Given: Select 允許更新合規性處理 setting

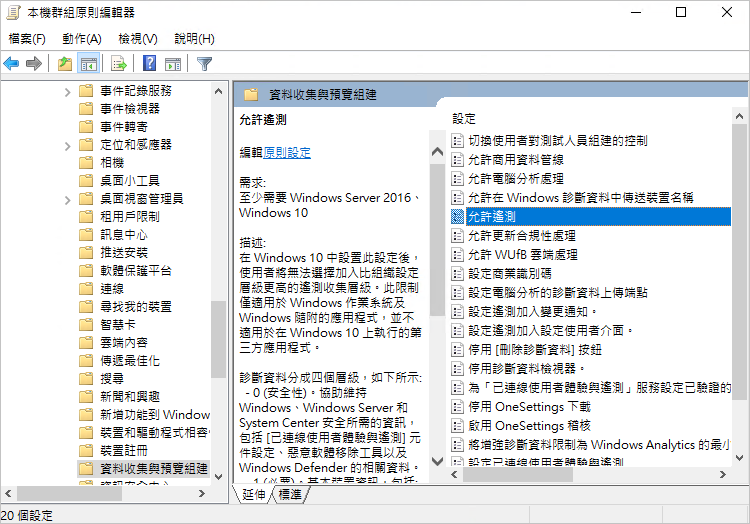Looking at the screenshot, I should 522,236.
